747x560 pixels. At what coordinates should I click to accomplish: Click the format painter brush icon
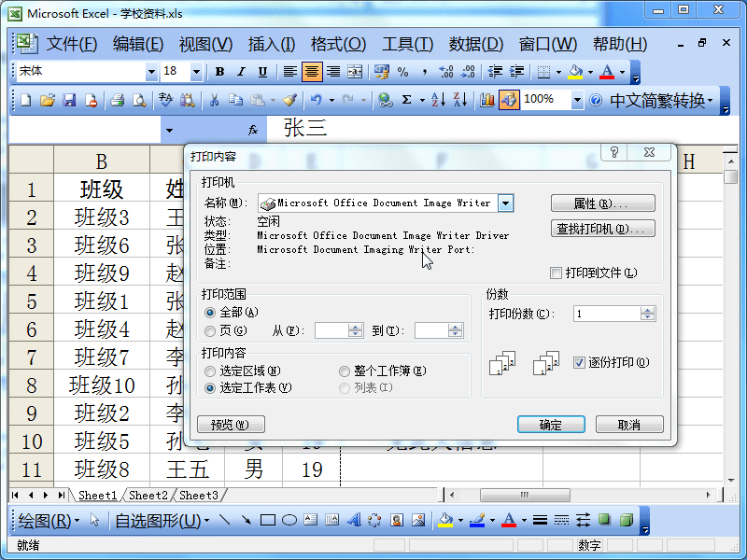tap(289, 100)
